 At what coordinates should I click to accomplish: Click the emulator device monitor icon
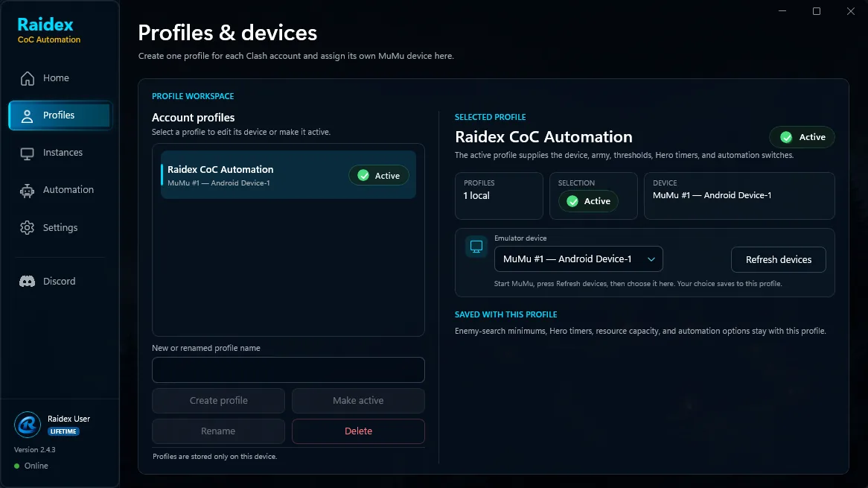[476, 247]
